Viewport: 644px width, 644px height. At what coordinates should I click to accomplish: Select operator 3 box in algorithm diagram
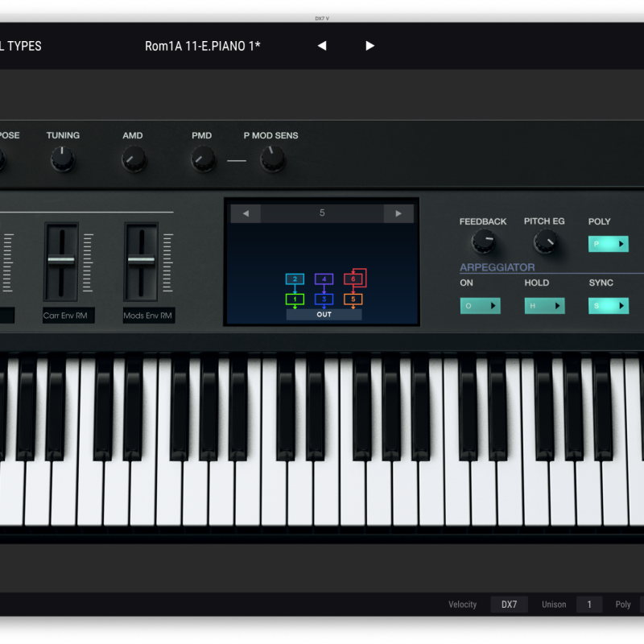(x=324, y=299)
